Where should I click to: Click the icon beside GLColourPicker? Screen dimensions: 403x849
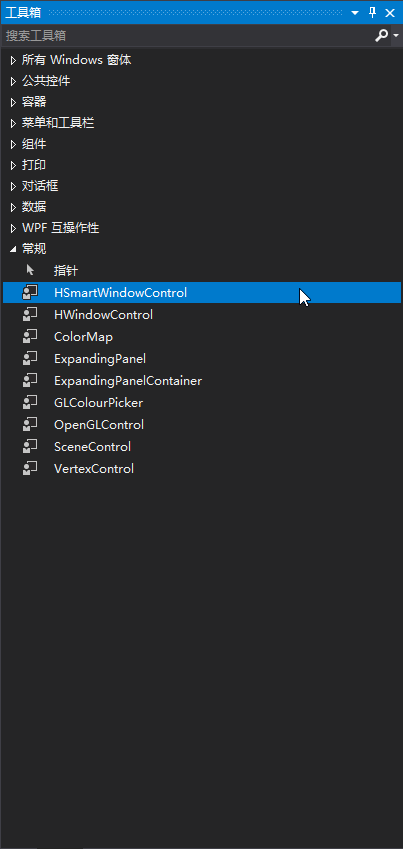[x=30, y=402]
